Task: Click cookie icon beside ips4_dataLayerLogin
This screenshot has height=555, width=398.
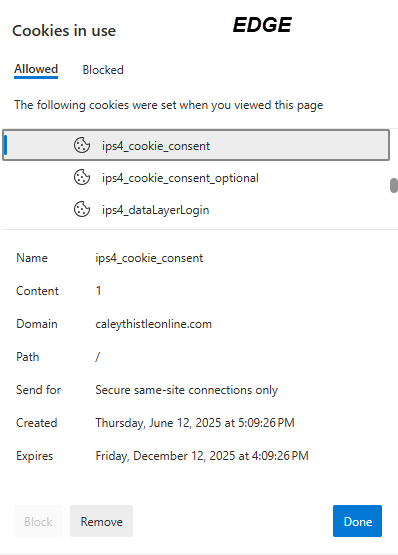Action: (82, 209)
